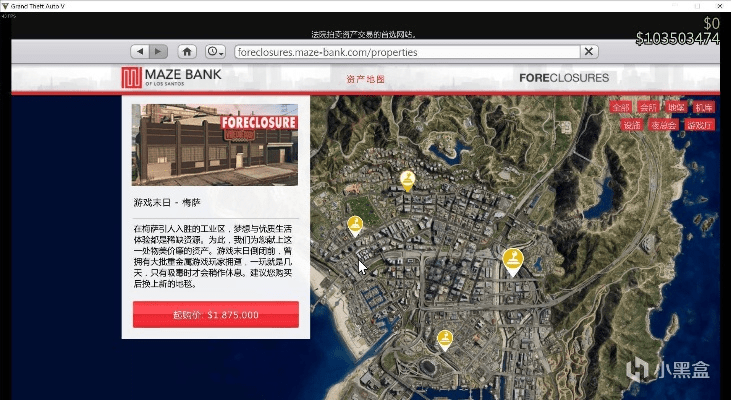Click the browser back arrow
The image size is (731, 400).
point(141,51)
